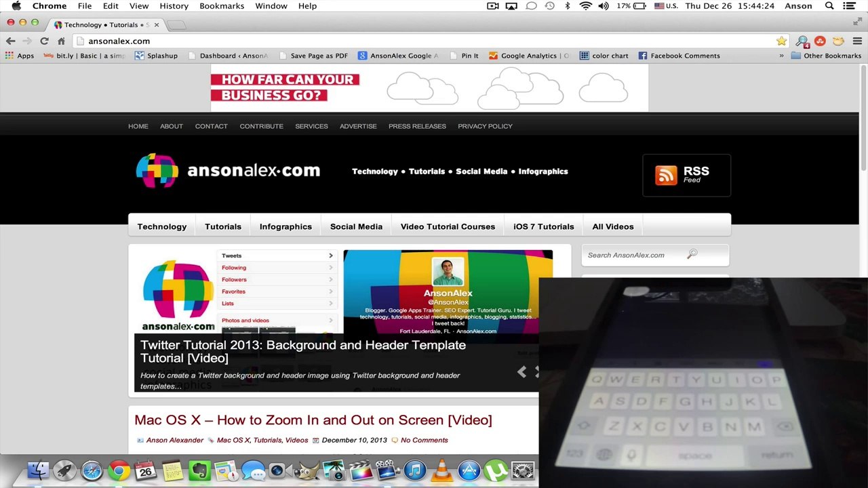This screenshot has width=868, height=488.
Task: Open the Apps shortcut in the bookmarks bar
Action: [x=19, y=56]
